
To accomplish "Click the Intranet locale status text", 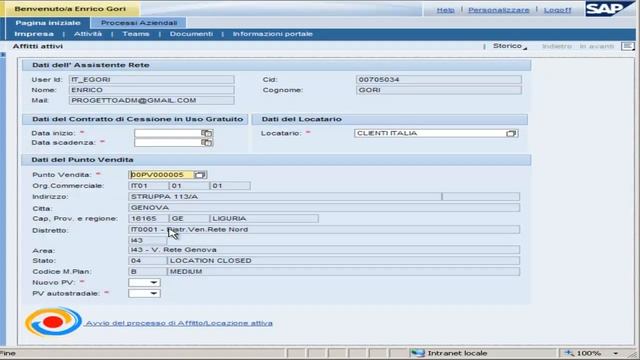I will click(x=457, y=353).
